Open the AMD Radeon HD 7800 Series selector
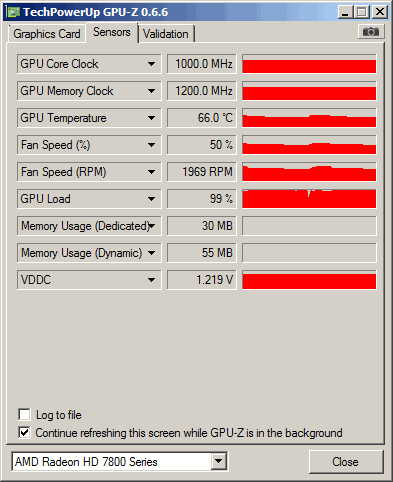The width and height of the screenshot is (393, 482). coord(120,462)
